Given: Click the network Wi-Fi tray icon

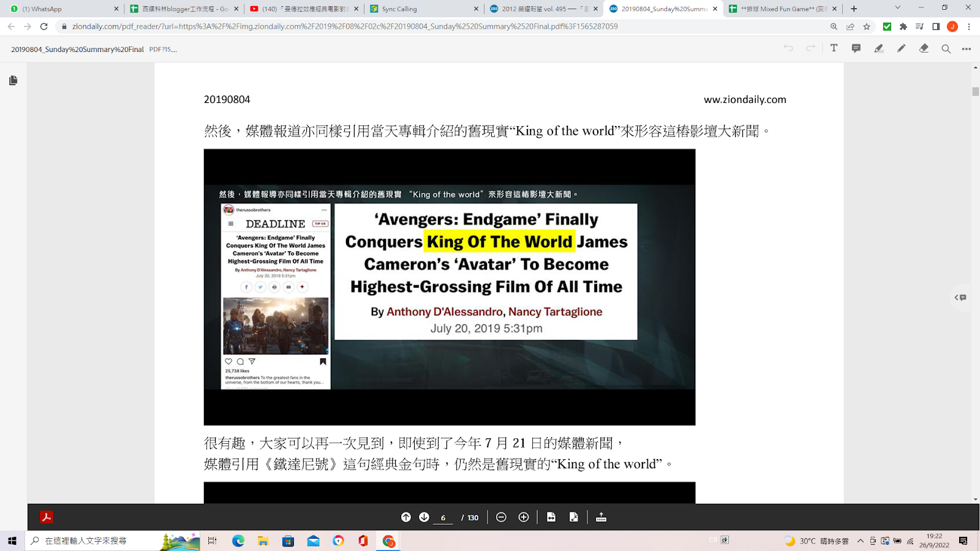Looking at the screenshot, I should point(910,541).
